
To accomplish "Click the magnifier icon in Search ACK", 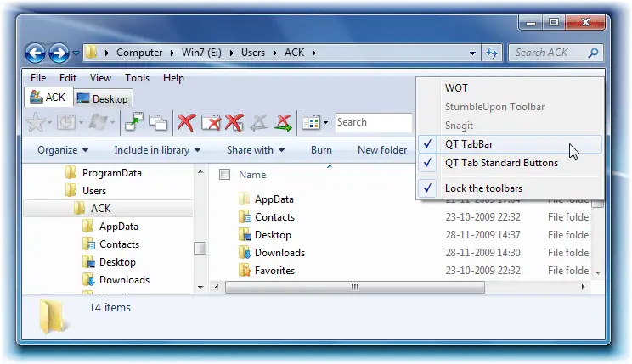I will [593, 53].
